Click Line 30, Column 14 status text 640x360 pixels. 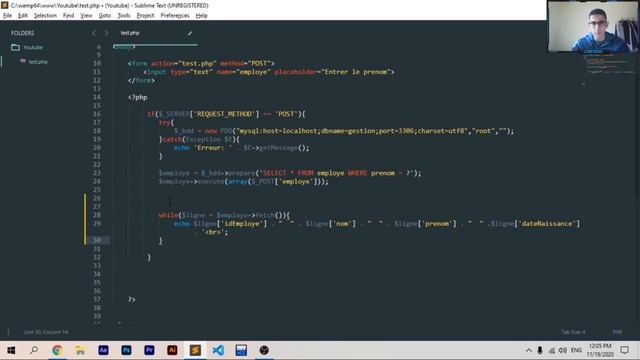point(46,332)
